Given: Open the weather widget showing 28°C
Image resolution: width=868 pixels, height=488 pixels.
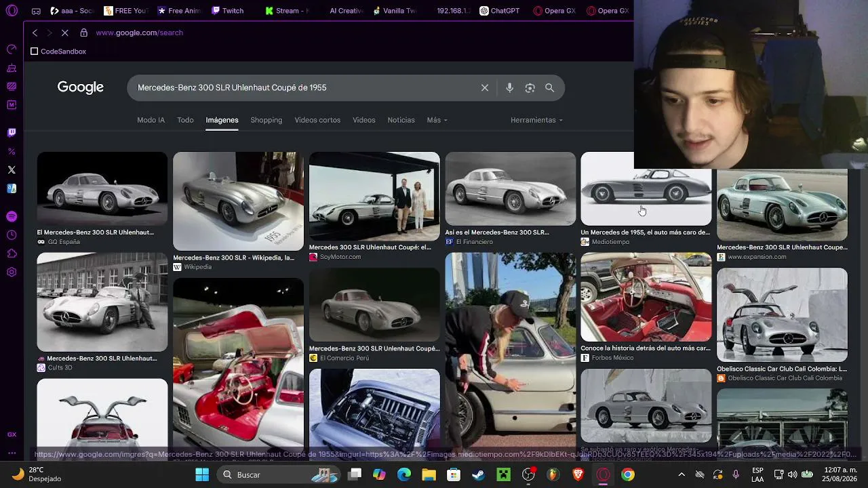Looking at the screenshot, I should click(x=38, y=474).
